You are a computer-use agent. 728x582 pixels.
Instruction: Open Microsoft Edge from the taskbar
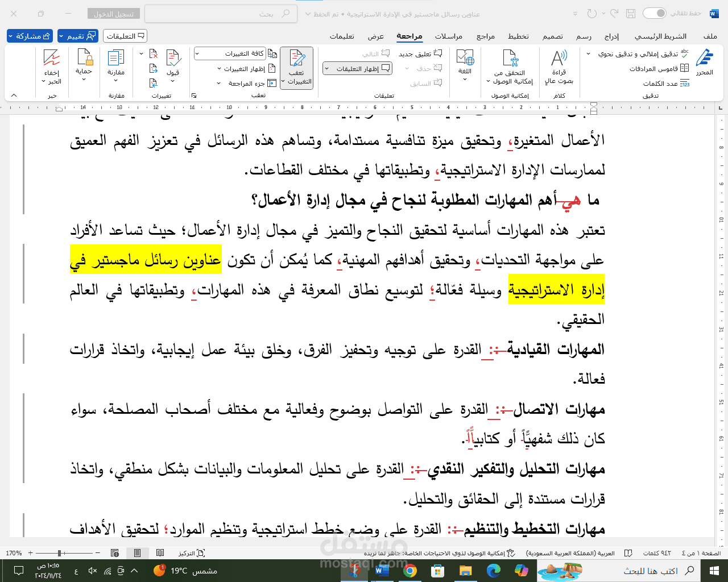click(x=493, y=571)
